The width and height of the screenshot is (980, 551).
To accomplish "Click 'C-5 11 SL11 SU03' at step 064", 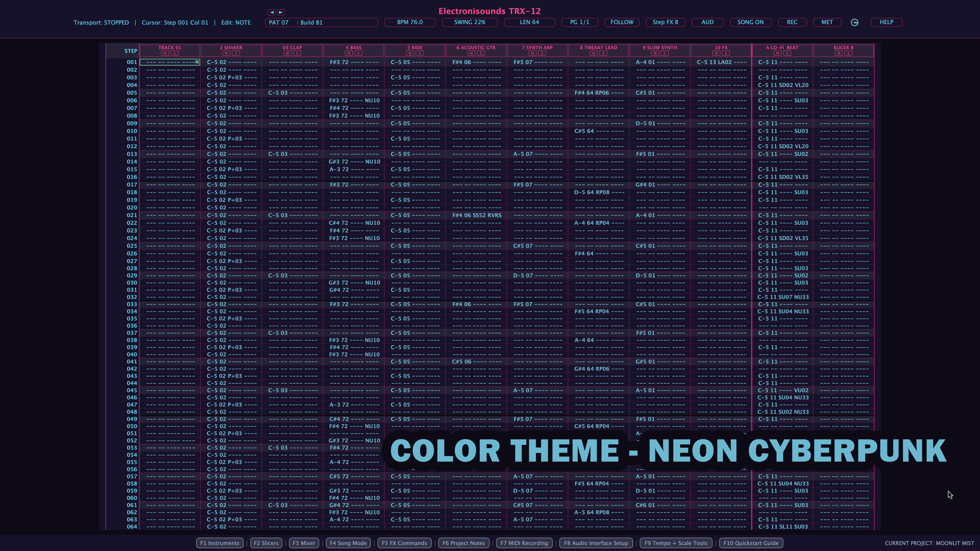I will coord(783,527).
